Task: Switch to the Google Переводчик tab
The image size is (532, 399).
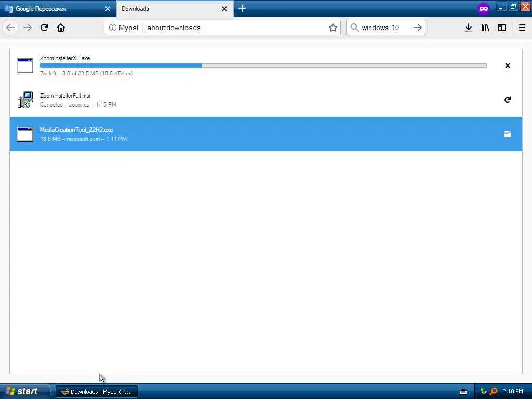Action: point(58,8)
